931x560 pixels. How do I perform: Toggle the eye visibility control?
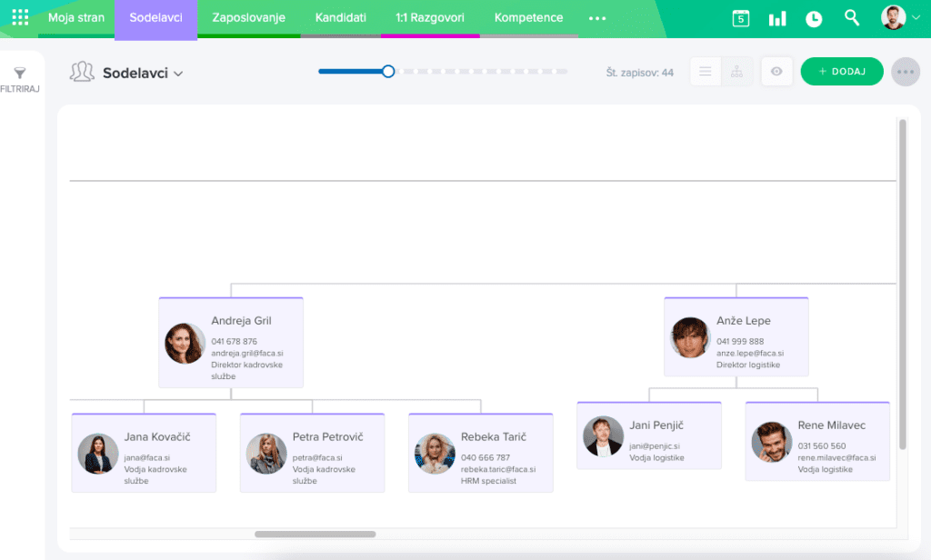776,70
